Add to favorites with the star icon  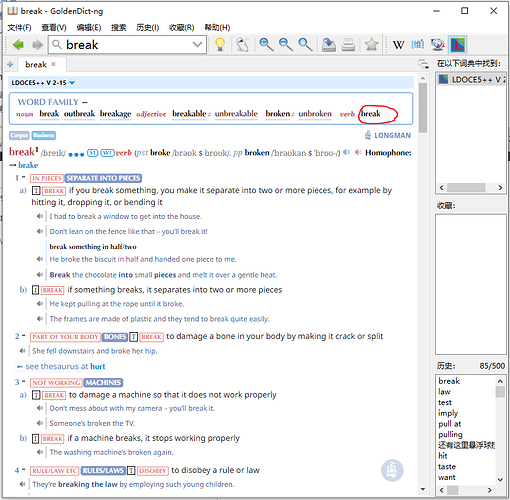tap(371, 44)
